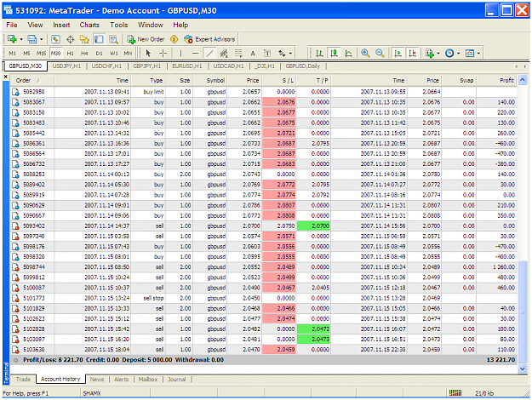Select the M5 timeframe
Image resolution: width=532 pixels, height=400 pixels.
(26, 54)
